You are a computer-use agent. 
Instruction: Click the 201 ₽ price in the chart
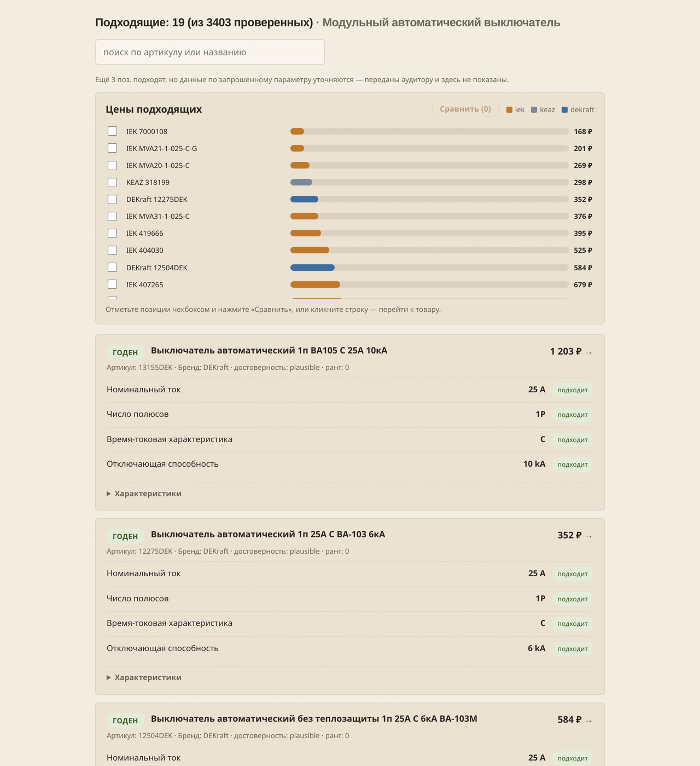click(x=583, y=148)
